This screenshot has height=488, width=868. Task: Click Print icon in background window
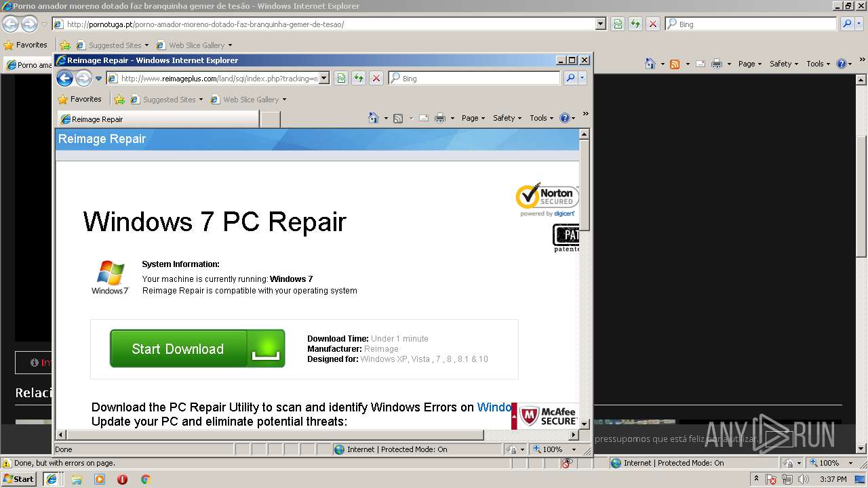click(x=717, y=64)
